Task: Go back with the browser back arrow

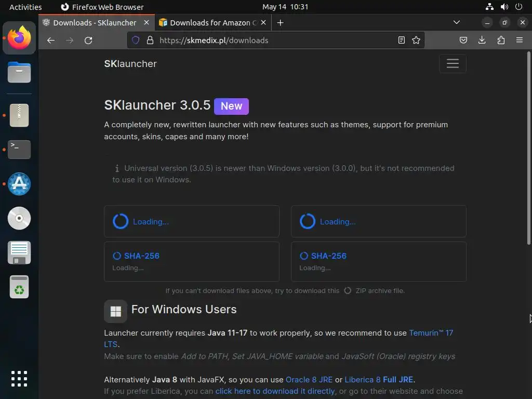Action: [x=51, y=41]
